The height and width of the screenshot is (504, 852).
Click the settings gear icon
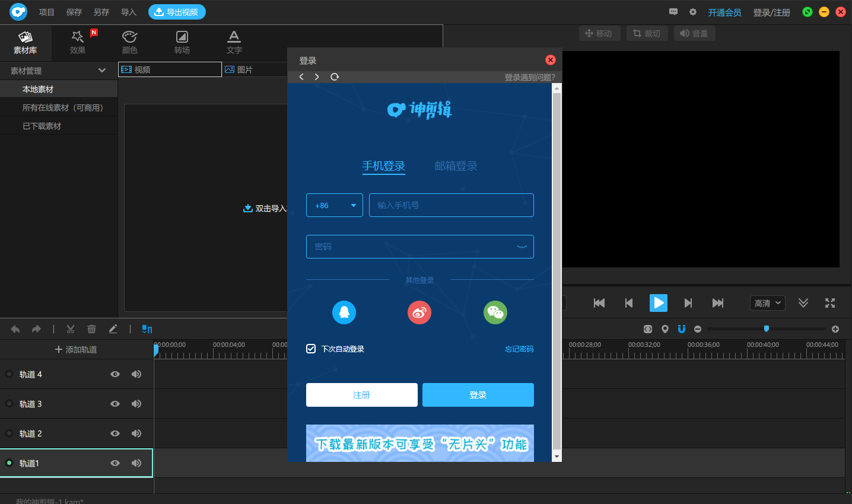[x=693, y=12]
